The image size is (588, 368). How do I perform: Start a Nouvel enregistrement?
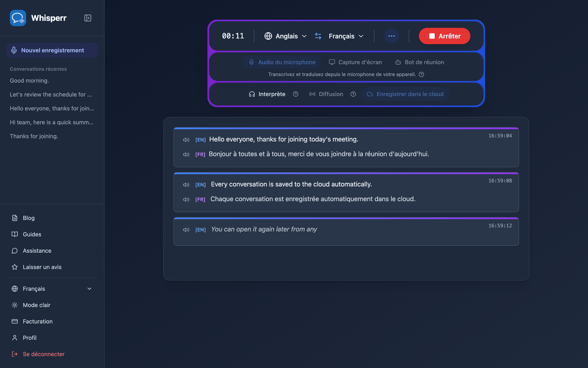pos(52,50)
